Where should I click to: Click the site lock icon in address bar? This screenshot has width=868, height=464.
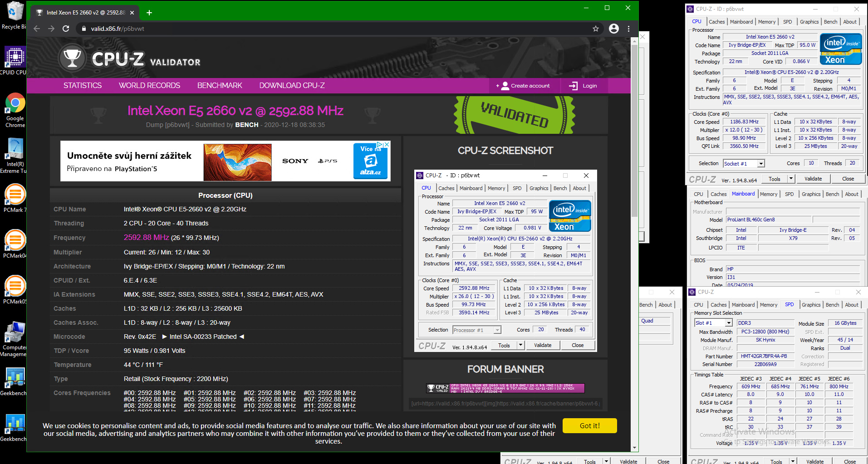(83, 29)
